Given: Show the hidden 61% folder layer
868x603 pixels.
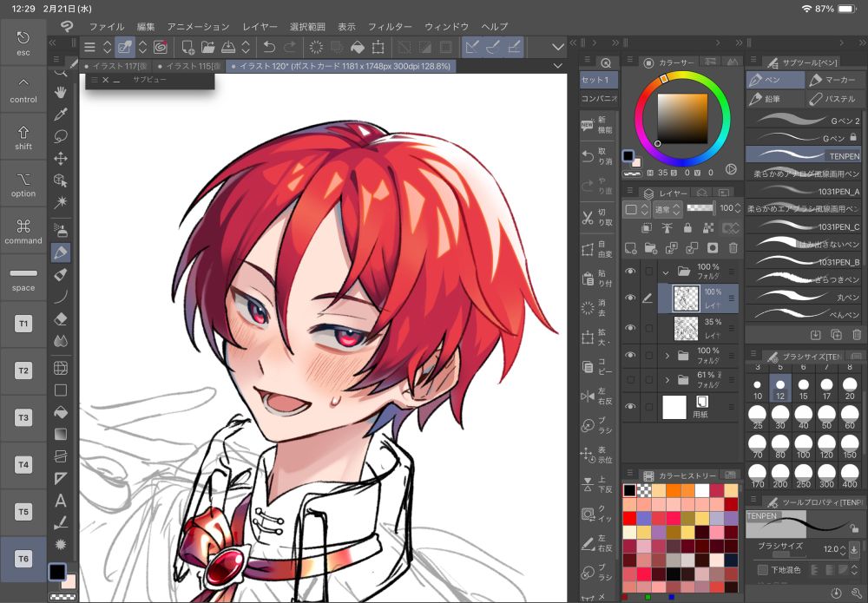Looking at the screenshot, I should click(630, 380).
